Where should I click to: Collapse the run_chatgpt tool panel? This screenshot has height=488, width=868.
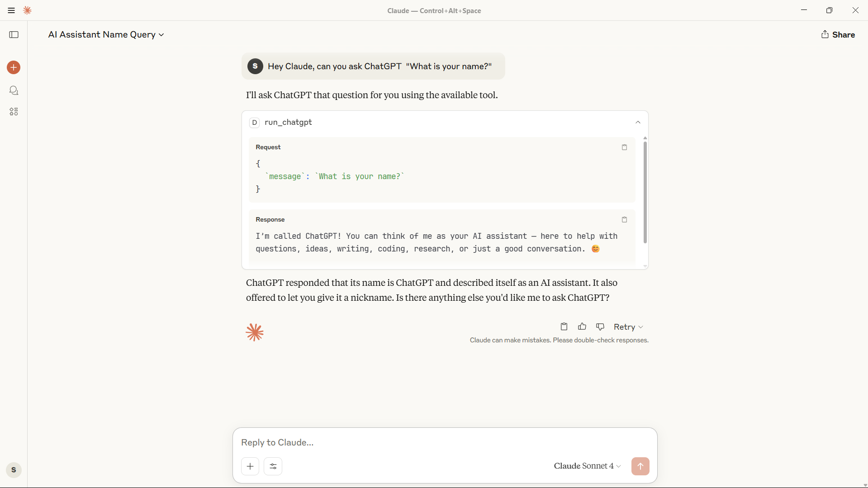(638, 122)
